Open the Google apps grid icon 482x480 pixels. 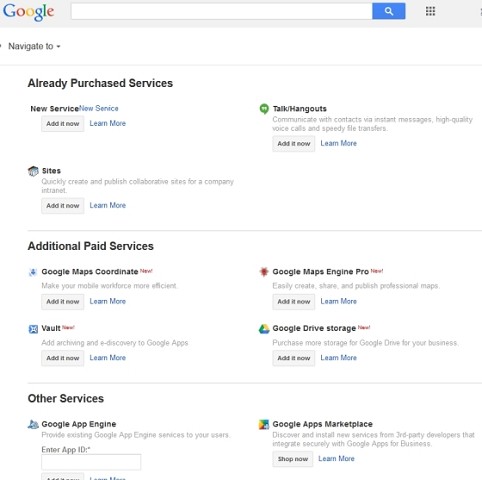coord(430,11)
